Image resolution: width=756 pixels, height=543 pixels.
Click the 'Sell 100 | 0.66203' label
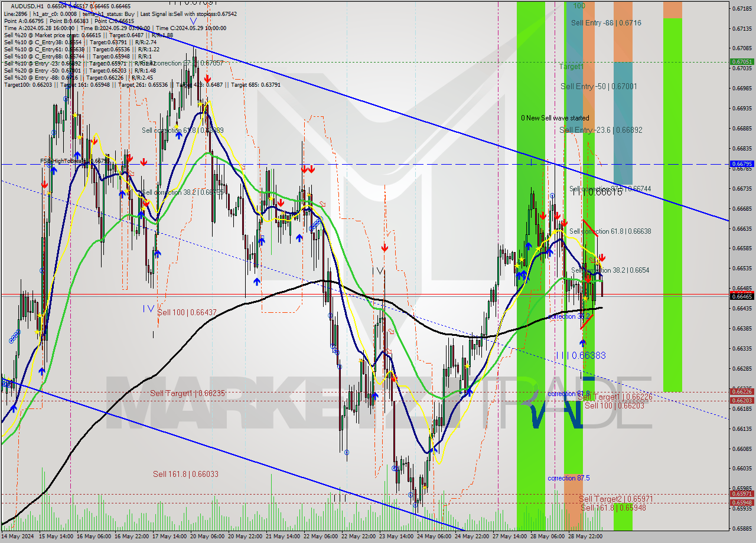pos(614,405)
